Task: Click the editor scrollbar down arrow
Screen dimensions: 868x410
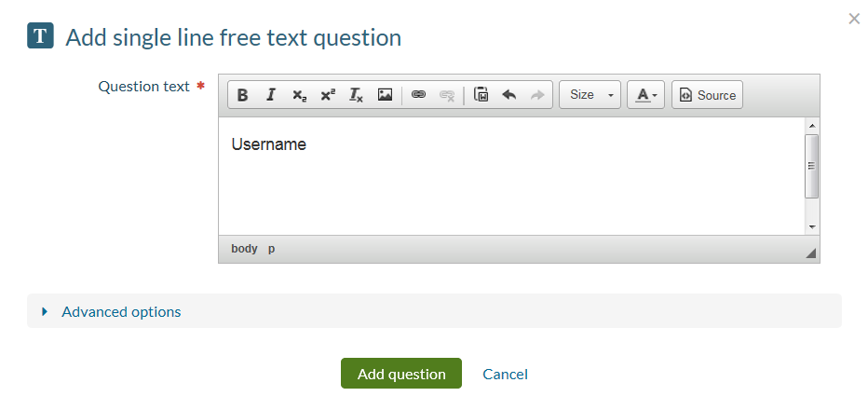Action: (x=812, y=226)
